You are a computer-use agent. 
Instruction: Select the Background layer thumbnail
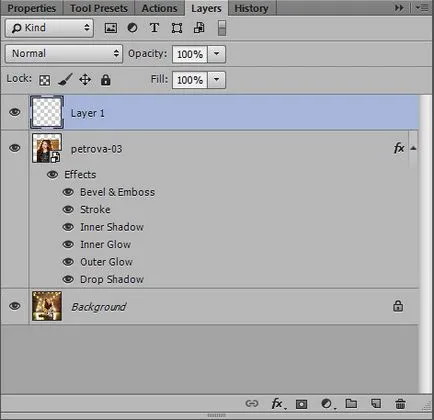click(x=47, y=306)
